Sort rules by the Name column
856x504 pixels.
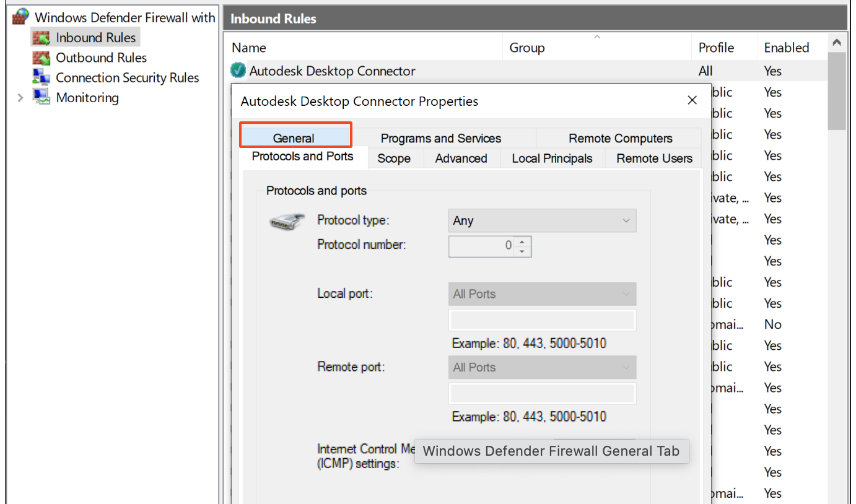click(x=249, y=48)
